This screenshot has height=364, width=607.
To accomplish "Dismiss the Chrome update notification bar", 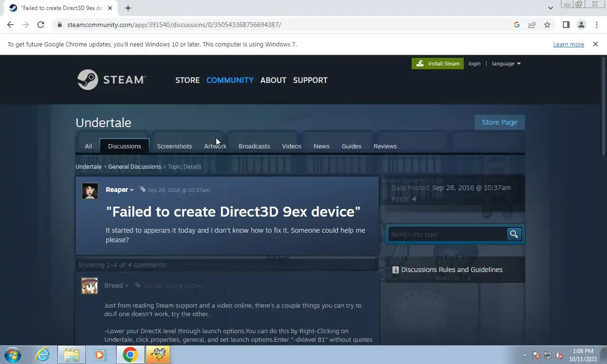I will click(596, 44).
